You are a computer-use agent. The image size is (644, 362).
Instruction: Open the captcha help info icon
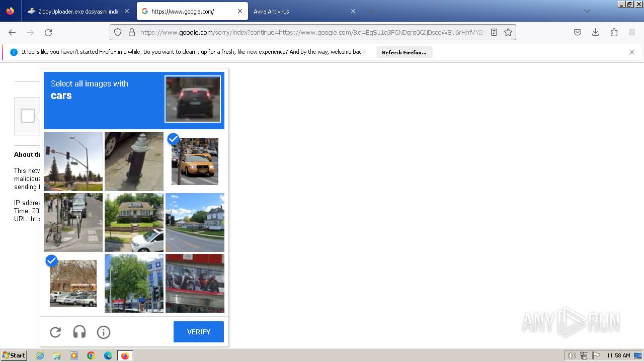pos(104,332)
